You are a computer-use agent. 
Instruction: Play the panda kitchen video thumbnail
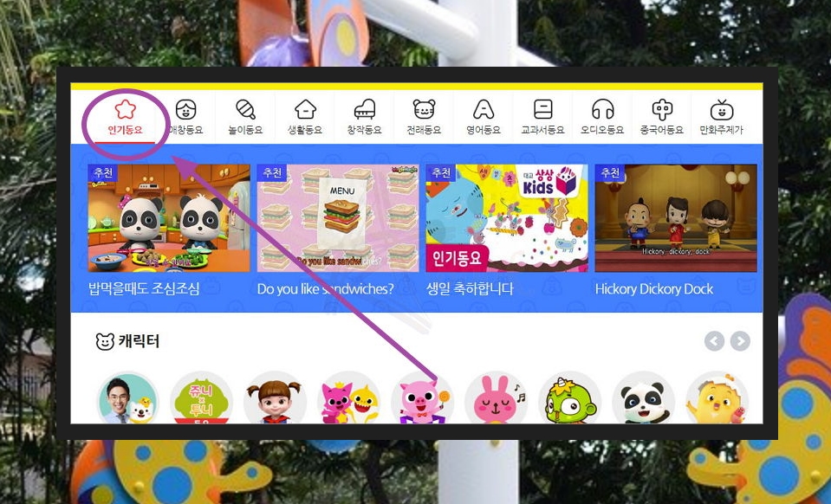(x=169, y=218)
